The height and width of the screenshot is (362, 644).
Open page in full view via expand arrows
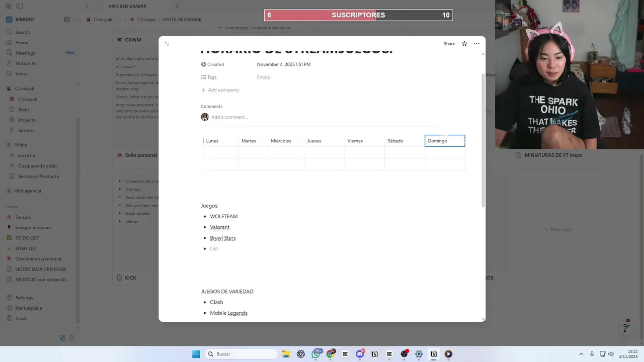tap(167, 44)
